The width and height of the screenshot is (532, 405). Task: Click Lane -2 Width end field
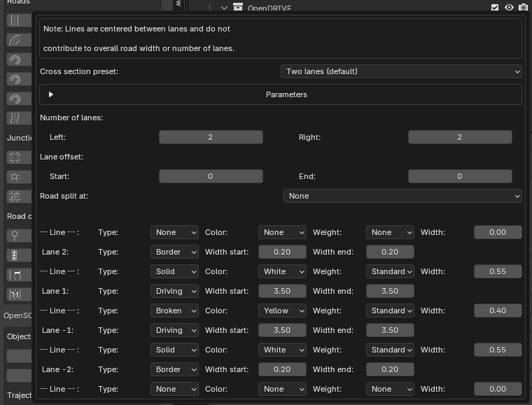click(x=390, y=370)
